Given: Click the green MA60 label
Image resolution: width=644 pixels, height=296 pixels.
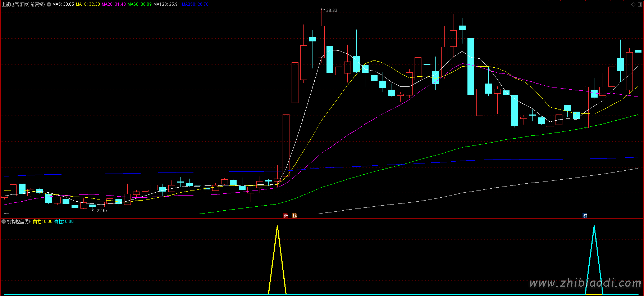Looking at the screenshot, I should [140, 4].
